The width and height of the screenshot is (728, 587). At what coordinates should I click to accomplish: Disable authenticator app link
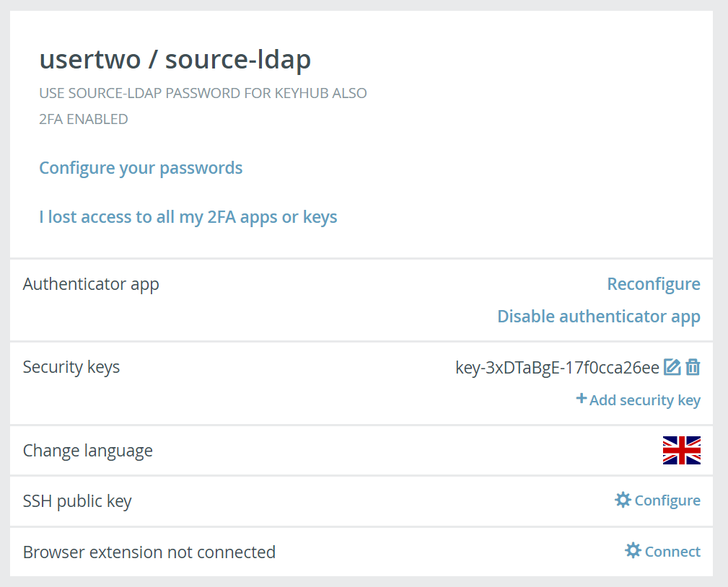point(599,317)
